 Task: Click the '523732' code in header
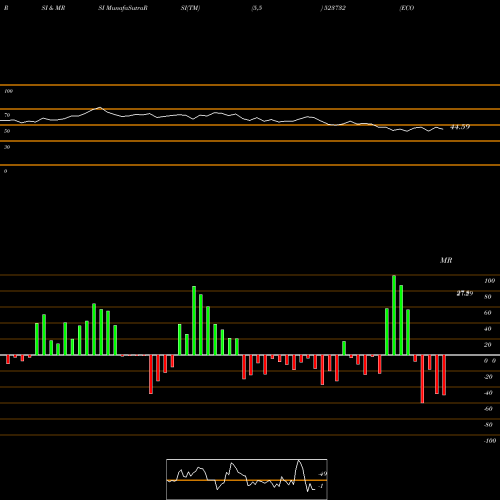point(334,8)
